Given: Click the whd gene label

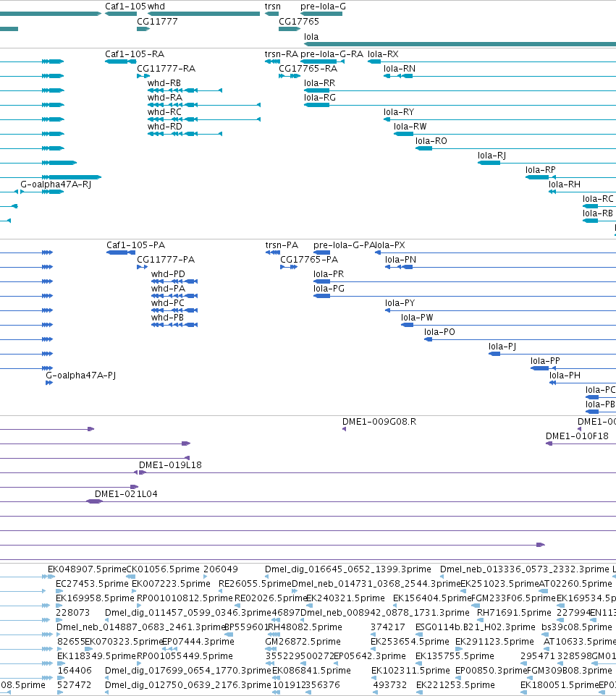Looking at the screenshot, I should (x=156, y=7).
